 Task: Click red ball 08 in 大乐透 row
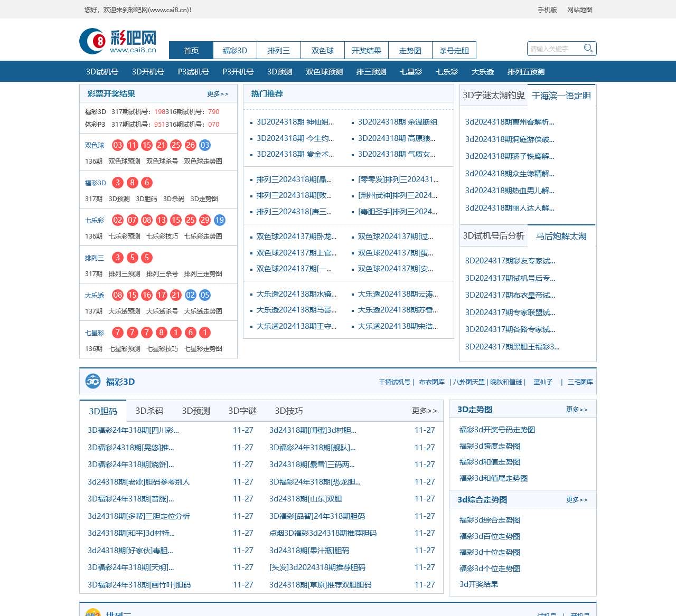pyautogui.click(x=118, y=295)
